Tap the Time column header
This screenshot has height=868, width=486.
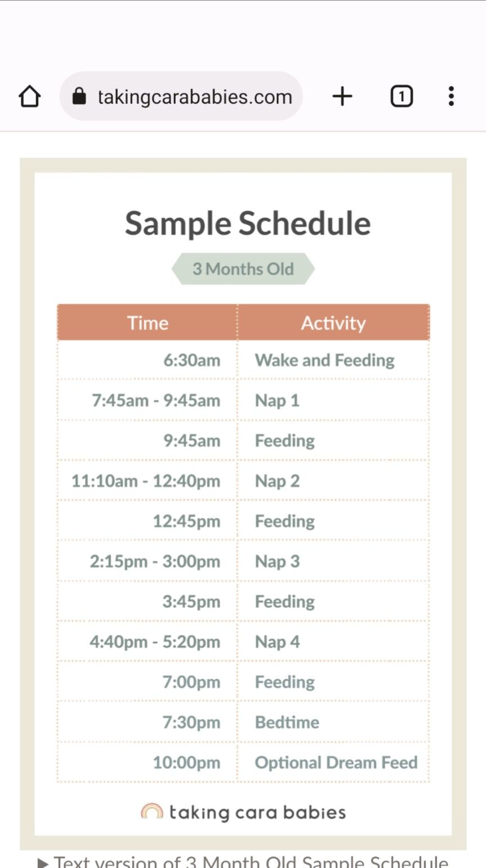pos(148,323)
